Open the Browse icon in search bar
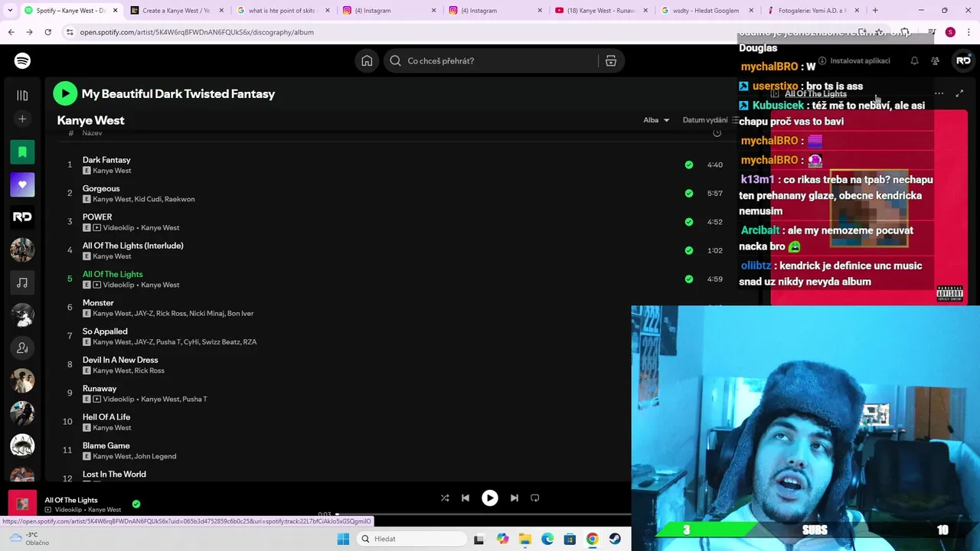This screenshot has height=551, width=980. [611, 60]
